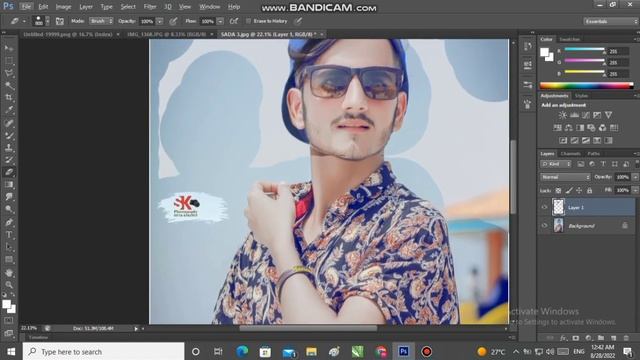Viewport: 640px width, 360px height.
Task: Toggle lock transparent pixels
Action: (558, 191)
